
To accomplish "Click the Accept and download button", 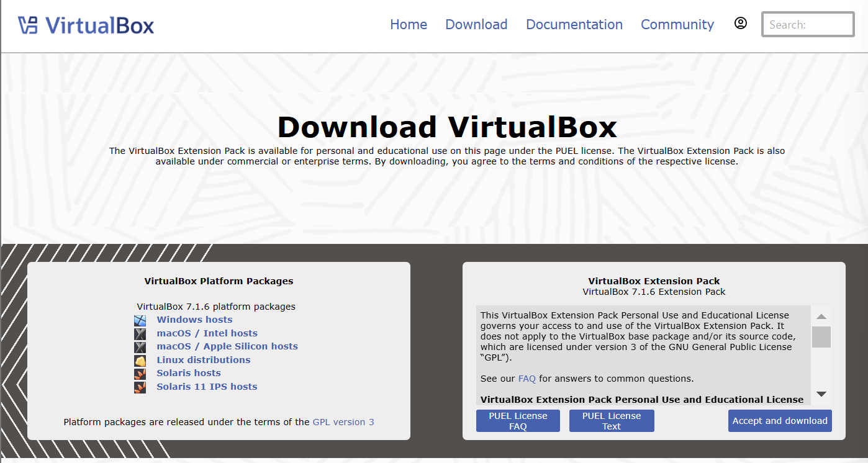I will [x=780, y=421].
